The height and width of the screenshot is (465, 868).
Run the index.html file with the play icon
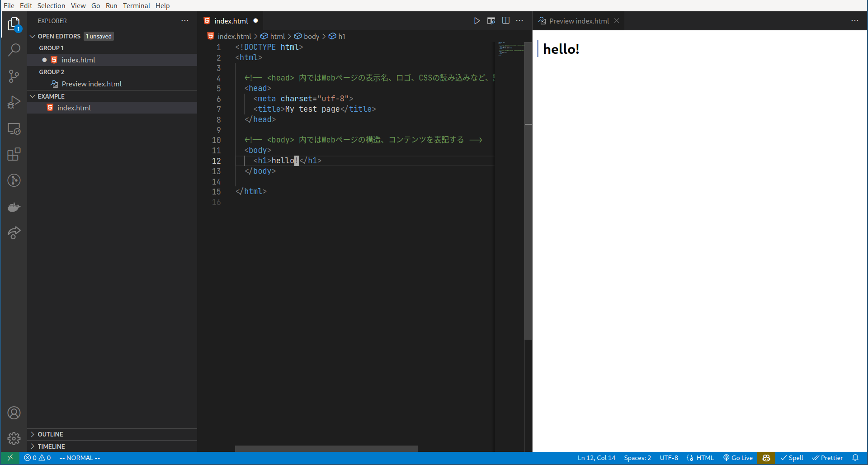476,21
